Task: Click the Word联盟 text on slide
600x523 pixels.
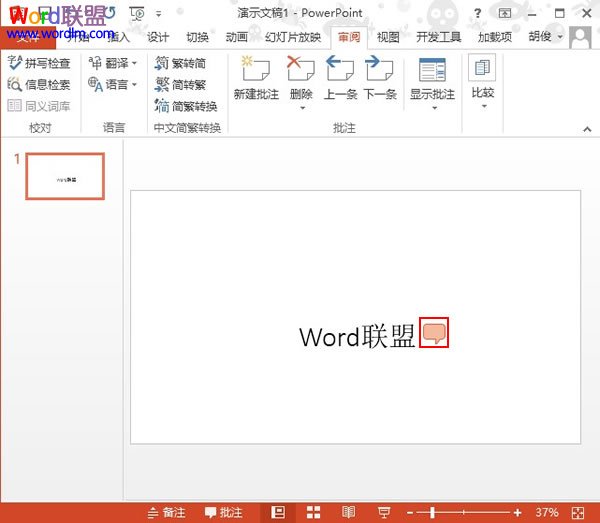Action: [357, 336]
